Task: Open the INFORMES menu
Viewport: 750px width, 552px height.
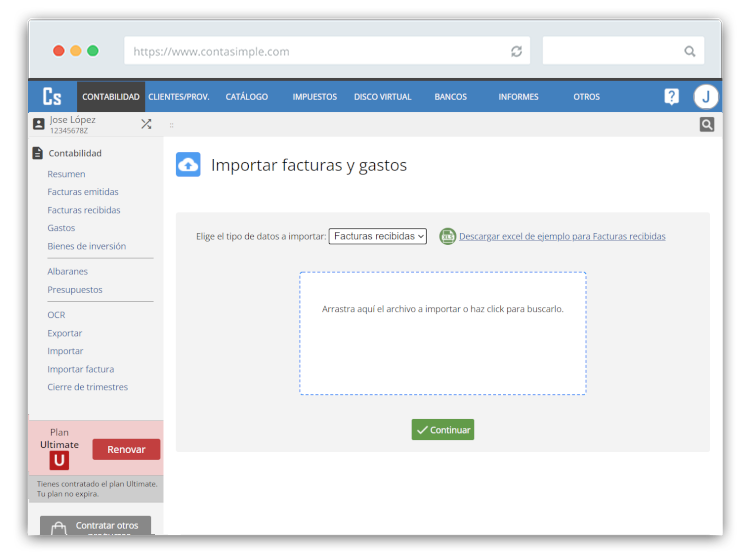Action: 518,97
